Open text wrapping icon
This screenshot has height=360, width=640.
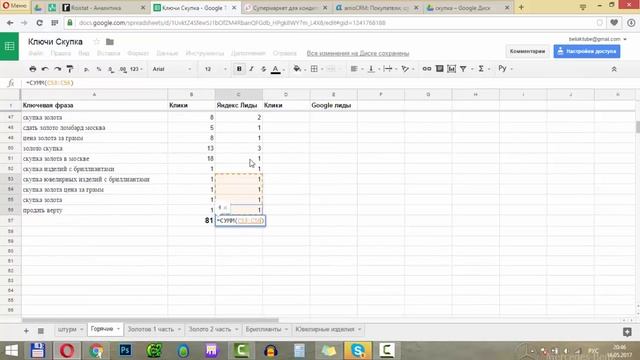(x=388, y=69)
